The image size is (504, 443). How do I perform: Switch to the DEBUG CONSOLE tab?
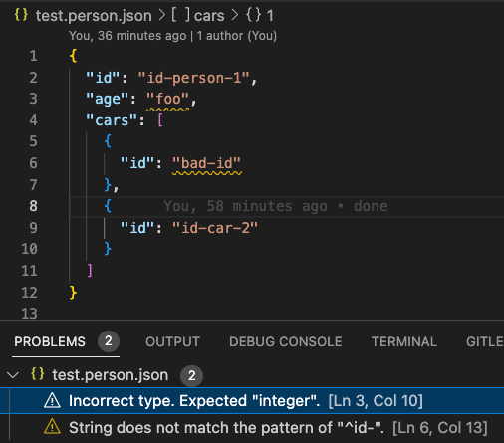click(x=286, y=341)
